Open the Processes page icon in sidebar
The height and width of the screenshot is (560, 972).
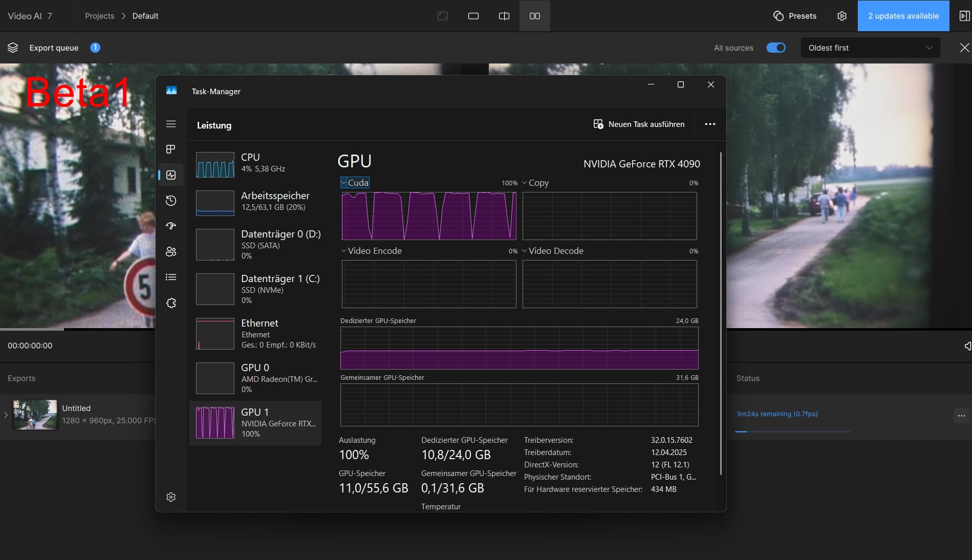pos(171,149)
